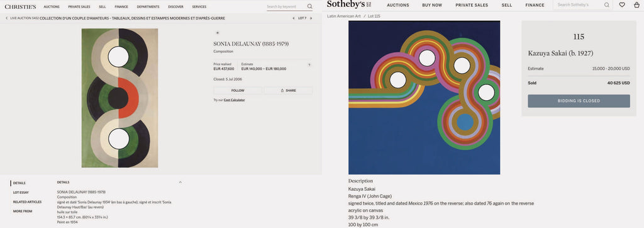Viewport: 644px width, 228px height.
Task: Open estimate info question mark icon
Action: click(x=309, y=65)
